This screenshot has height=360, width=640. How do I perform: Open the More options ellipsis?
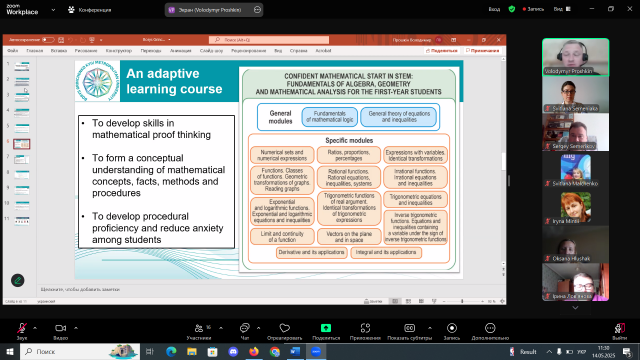tap(490, 328)
